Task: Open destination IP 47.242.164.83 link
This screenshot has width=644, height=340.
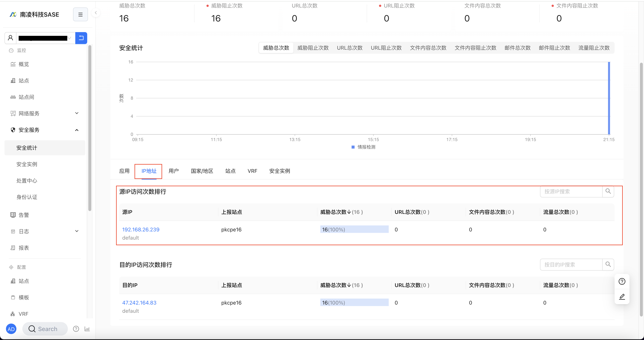Action: [x=139, y=302]
